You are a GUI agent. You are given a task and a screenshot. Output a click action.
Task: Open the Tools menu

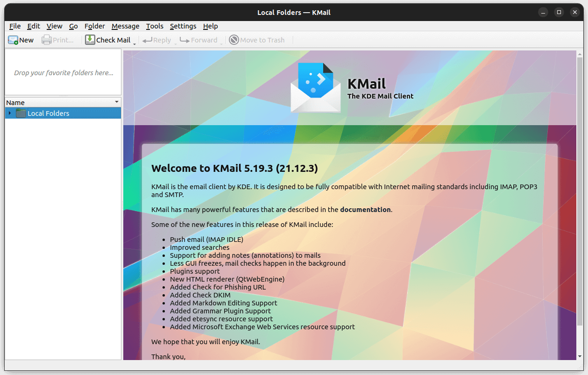(x=155, y=26)
